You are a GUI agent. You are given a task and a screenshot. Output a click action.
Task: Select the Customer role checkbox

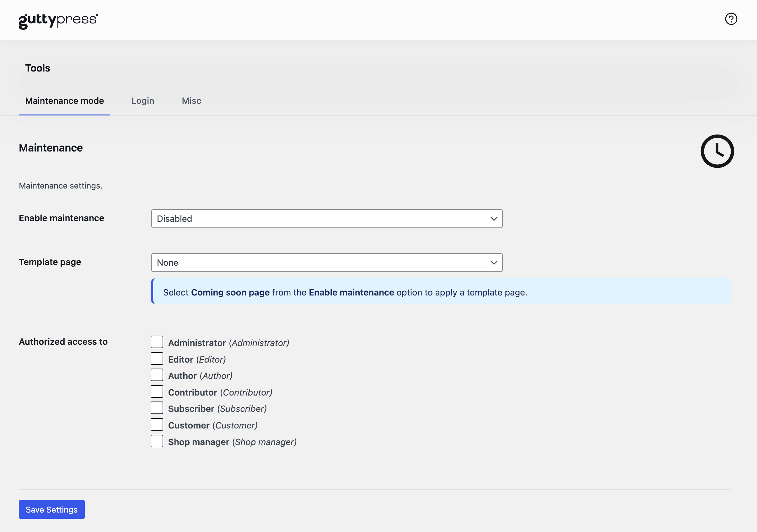point(157,424)
